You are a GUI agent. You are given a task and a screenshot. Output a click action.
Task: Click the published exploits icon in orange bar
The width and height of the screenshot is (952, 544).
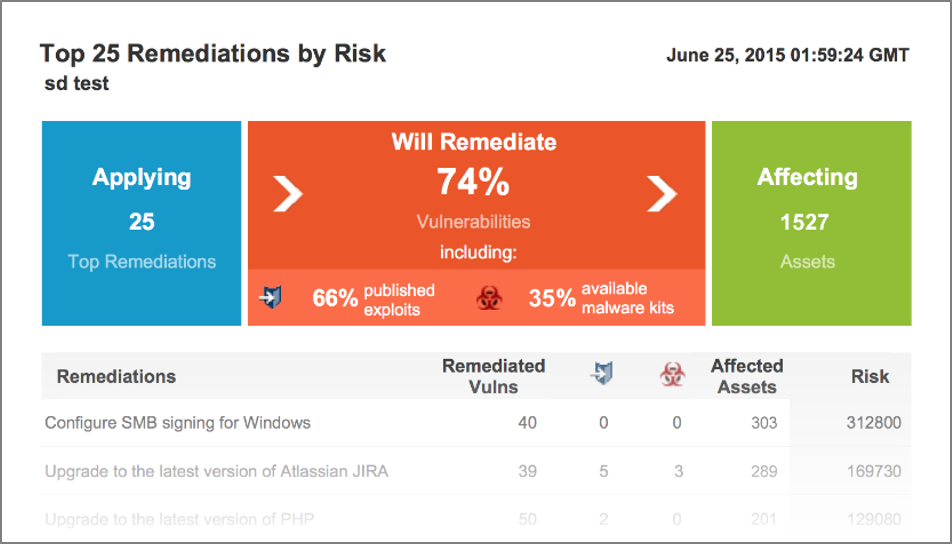270,298
